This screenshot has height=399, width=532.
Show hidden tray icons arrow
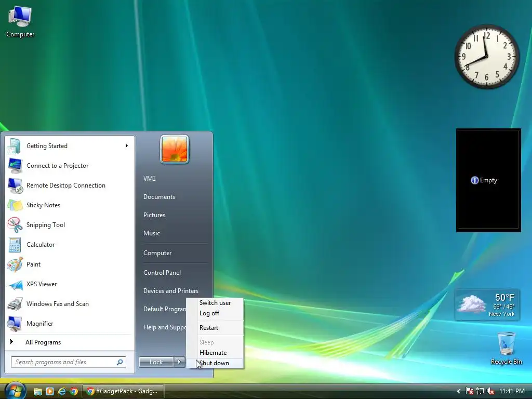(459, 391)
